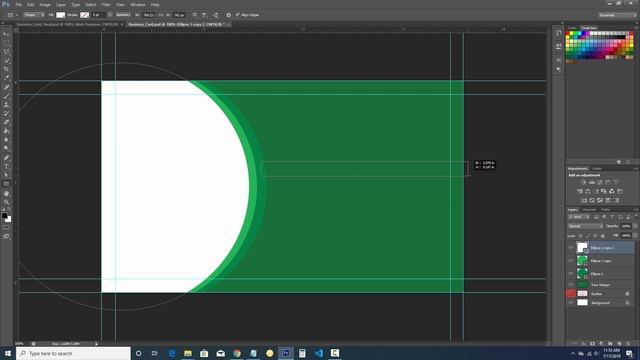The image size is (640, 360).
Task: Select the Spot Healing Brush tool
Action: [6, 87]
